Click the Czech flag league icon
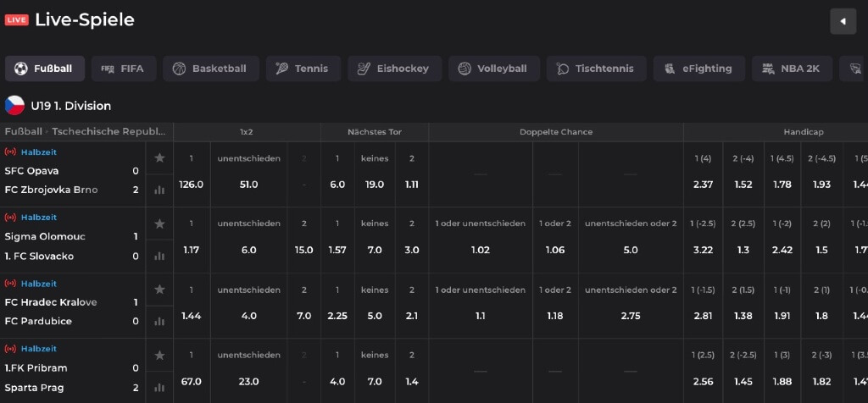The width and height of the screenshot is (868, 403). [x=14, y=106]
